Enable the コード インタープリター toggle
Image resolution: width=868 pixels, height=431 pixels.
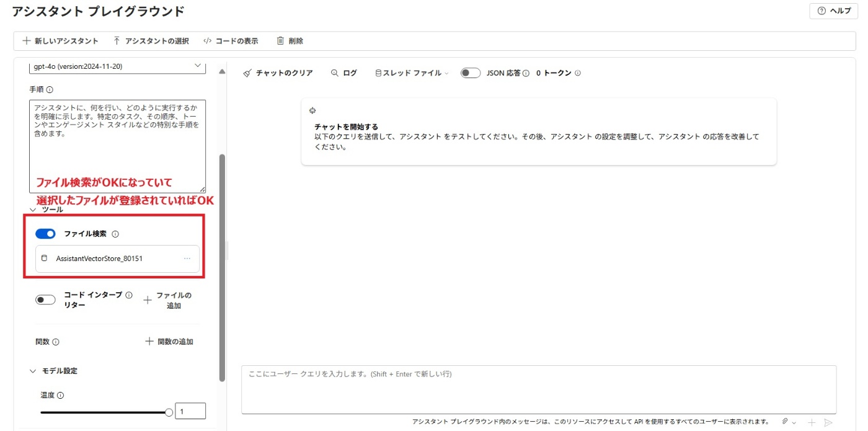(x=45, y=300)
